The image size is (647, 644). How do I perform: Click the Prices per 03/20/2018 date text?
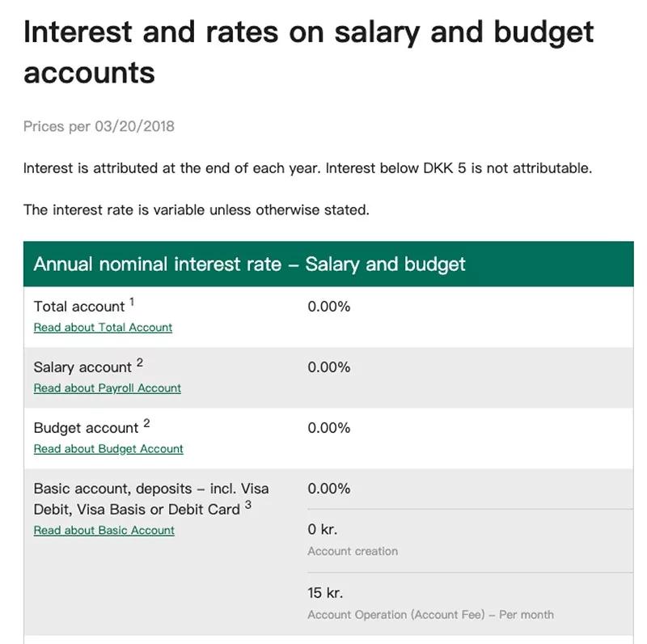click(99, 126)
